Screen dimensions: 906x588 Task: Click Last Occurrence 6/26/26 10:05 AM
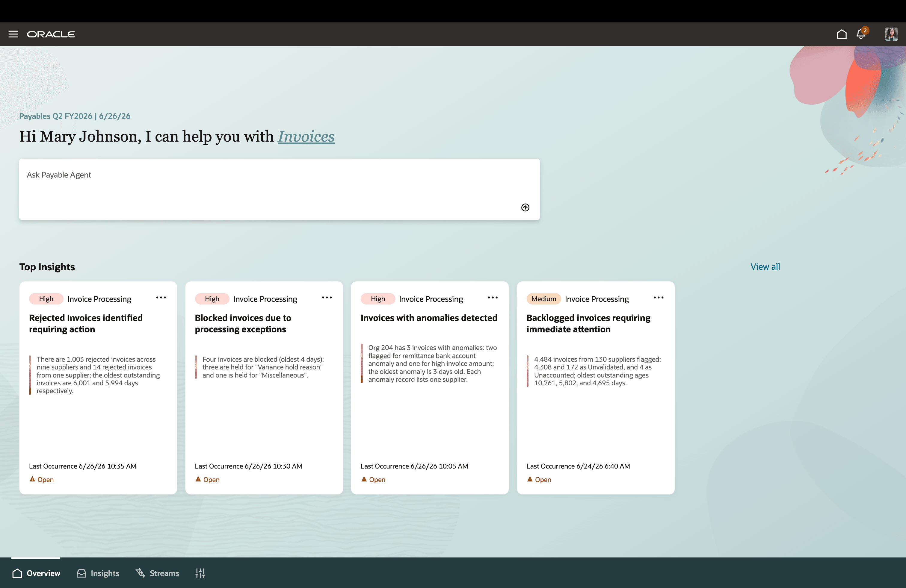[x=414, y=466]
